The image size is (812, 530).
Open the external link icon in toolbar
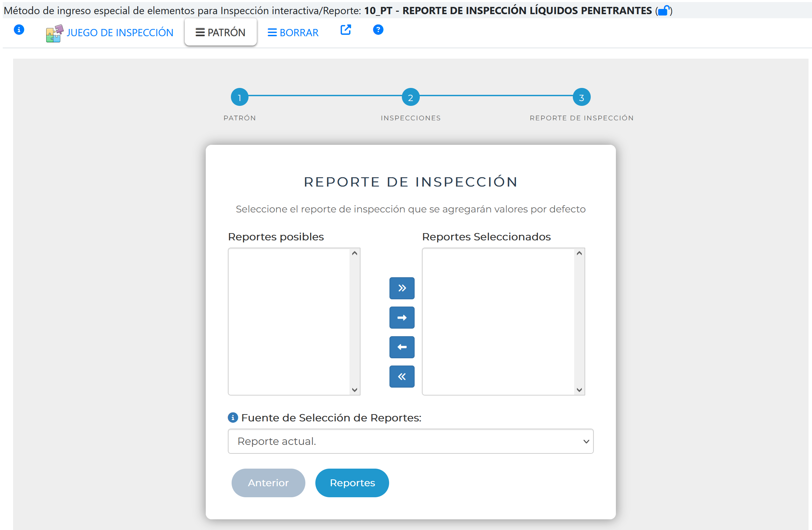pyautogui.click(x=346, y=30)
